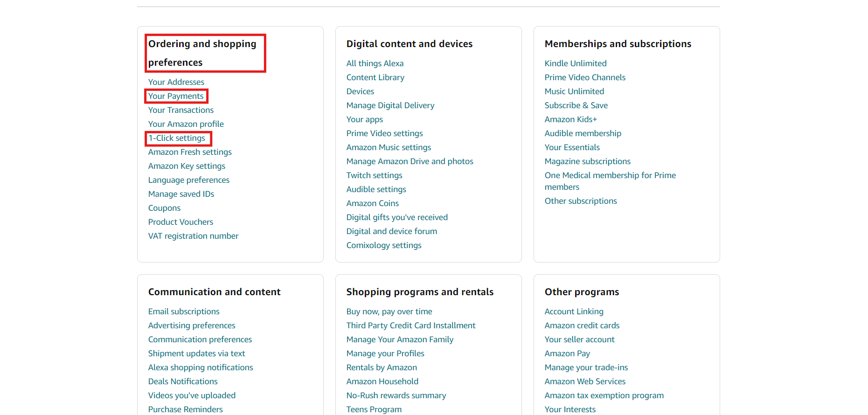Open Your Amazon profile

[186, 124]
